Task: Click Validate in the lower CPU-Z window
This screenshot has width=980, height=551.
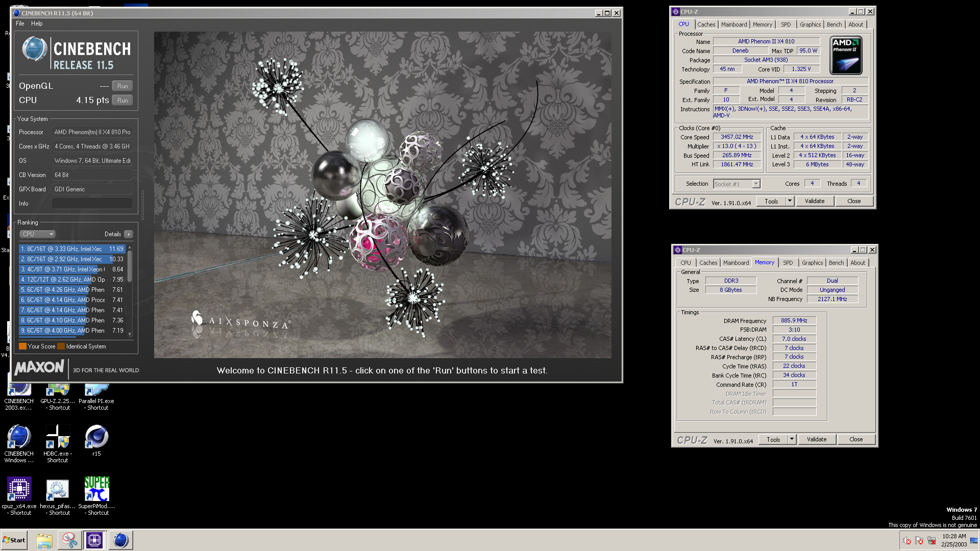Action: click(x=817, y=439)
